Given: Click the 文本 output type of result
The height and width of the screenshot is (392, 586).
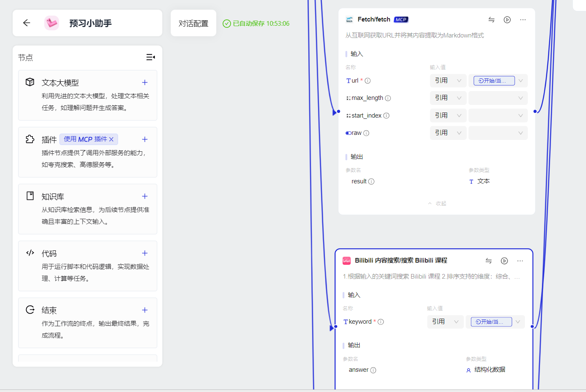Looking at the screenshot, I should tap(484, 181).
